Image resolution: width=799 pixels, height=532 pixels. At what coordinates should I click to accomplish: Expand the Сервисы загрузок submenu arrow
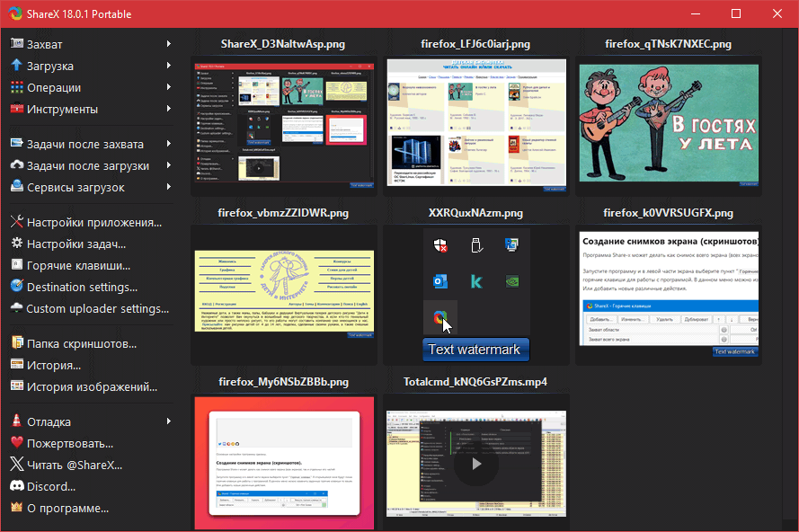click(168, 187)
